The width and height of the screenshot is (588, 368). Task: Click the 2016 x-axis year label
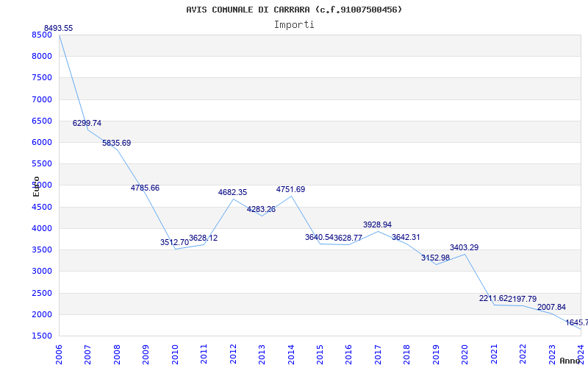(348, 354)
